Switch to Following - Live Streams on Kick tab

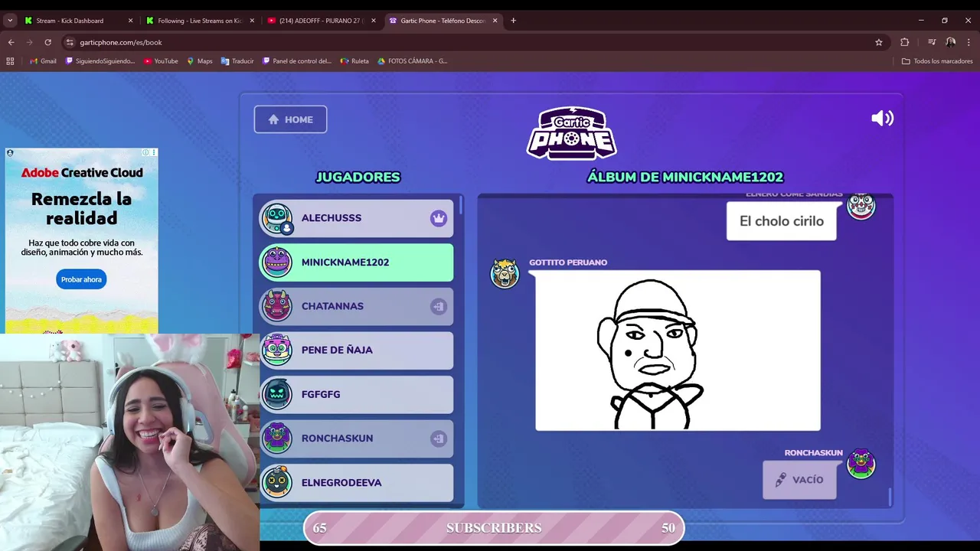199,21
